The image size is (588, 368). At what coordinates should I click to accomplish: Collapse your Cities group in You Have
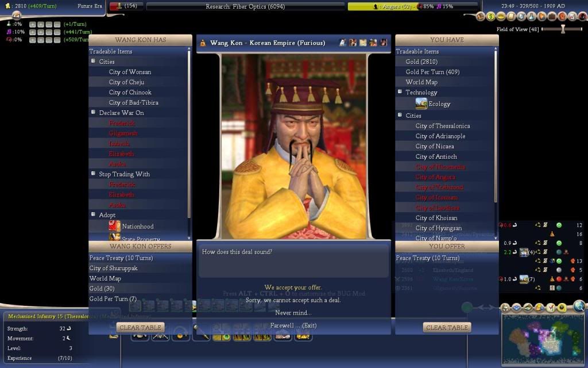coord(400,115)
